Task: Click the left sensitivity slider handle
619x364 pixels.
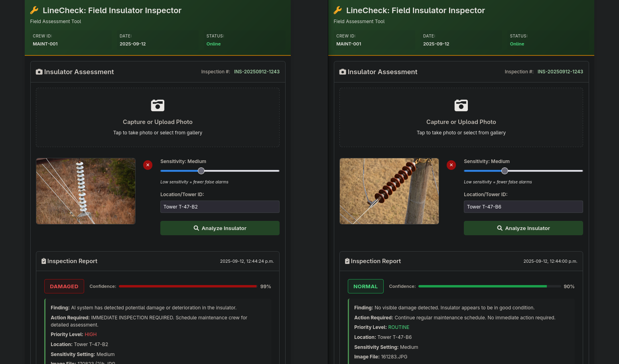Action: (201, 171)
